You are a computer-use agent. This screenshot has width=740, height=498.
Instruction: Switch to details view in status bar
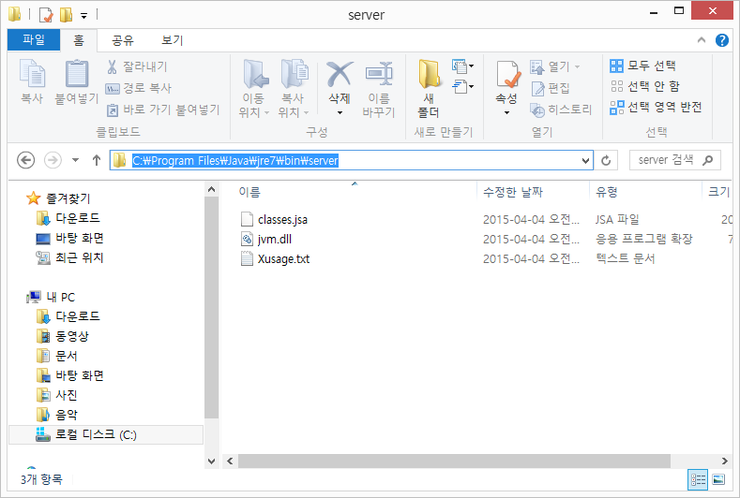[699, 480]
